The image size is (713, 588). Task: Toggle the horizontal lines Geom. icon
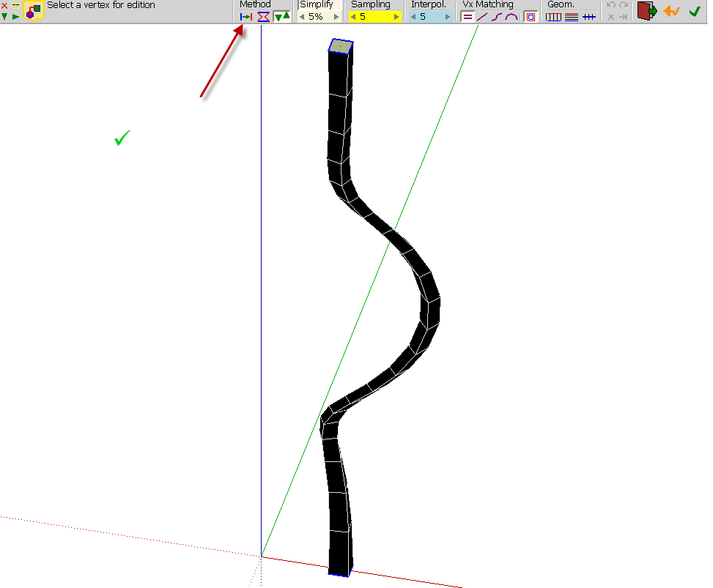572,17
